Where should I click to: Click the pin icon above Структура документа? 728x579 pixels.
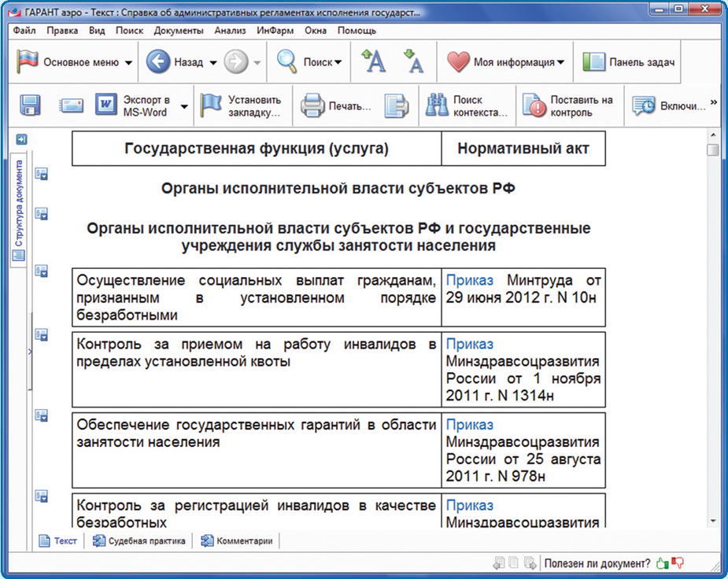[21, 139]
